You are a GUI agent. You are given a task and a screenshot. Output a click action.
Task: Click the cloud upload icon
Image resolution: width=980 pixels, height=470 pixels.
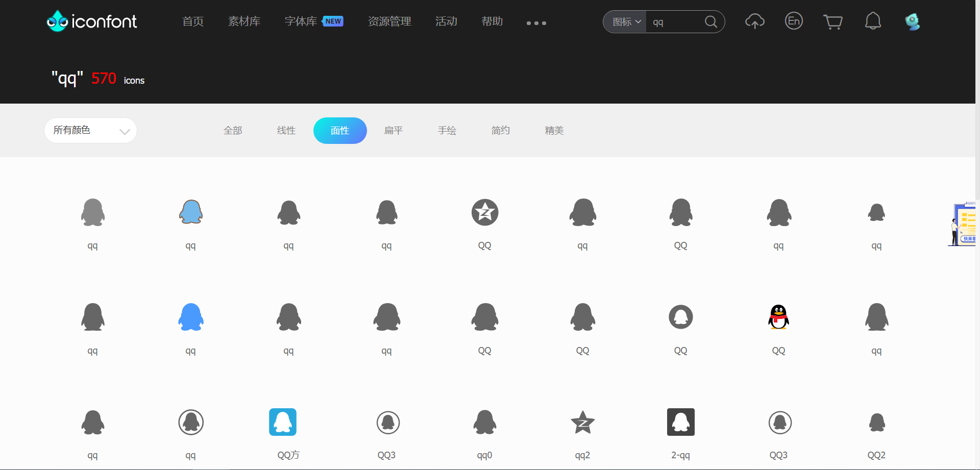pos(755,21)
